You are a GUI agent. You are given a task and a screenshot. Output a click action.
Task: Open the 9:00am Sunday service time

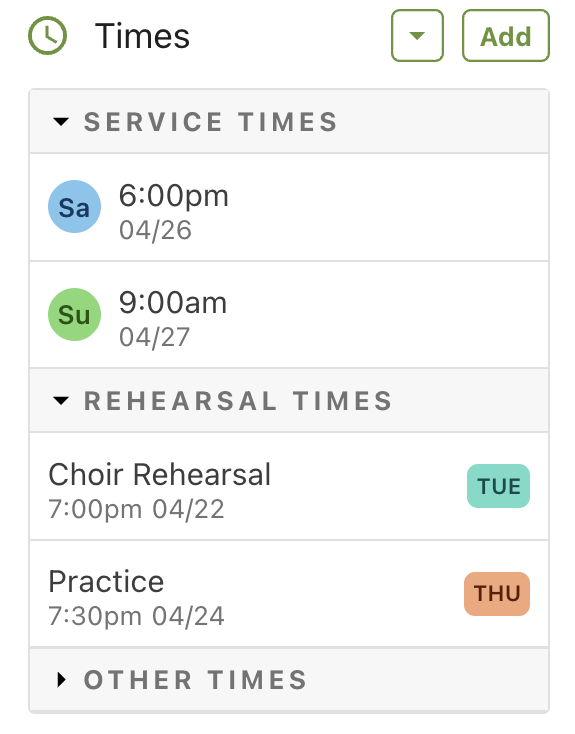point(289,315)
